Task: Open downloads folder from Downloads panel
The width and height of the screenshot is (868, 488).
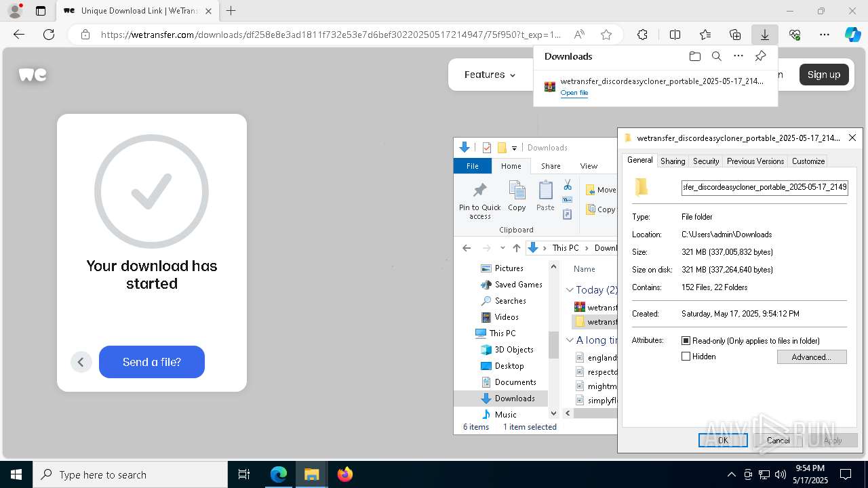Action: click(x=695, y=56)
